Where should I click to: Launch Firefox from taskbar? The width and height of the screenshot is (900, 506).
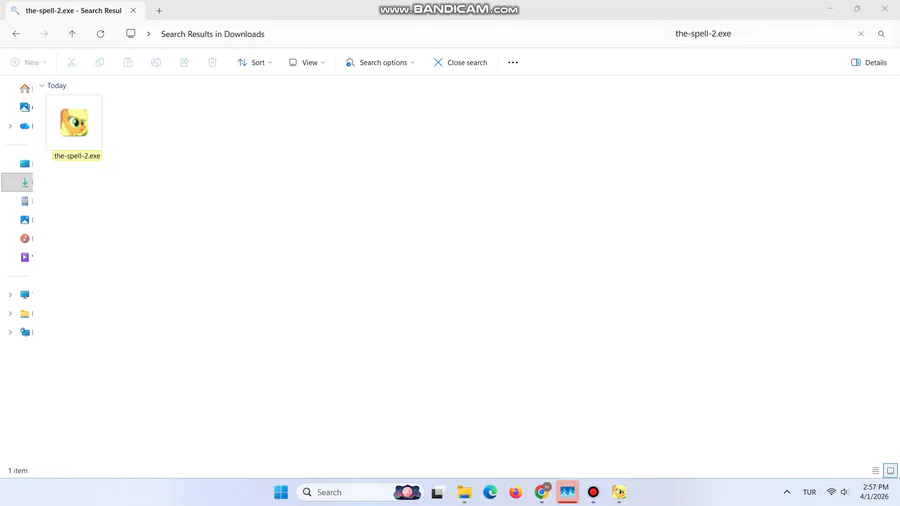[x=516, y=492]
